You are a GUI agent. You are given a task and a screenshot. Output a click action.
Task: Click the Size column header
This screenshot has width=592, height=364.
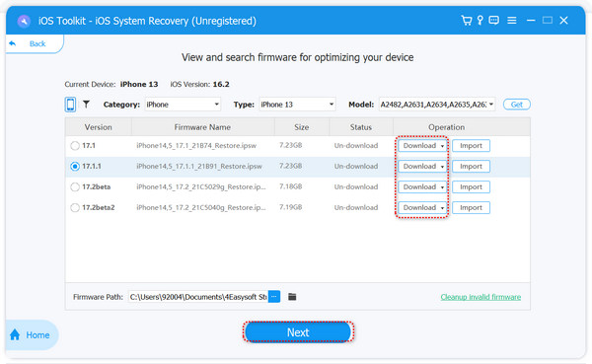301,127
